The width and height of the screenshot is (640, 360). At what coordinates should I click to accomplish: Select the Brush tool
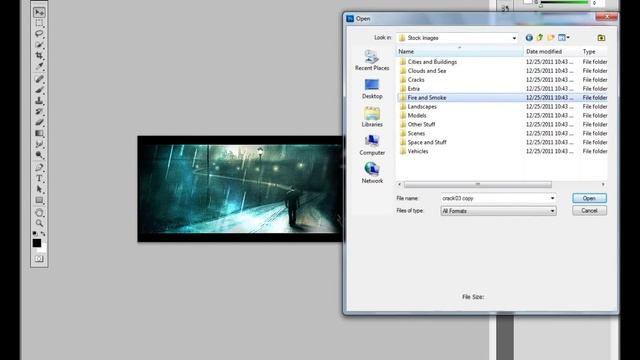point(39,90)
